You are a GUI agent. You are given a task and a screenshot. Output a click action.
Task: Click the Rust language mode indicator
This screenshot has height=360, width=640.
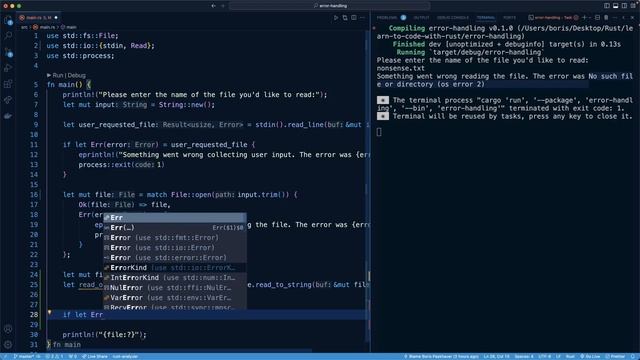point(570,356)
